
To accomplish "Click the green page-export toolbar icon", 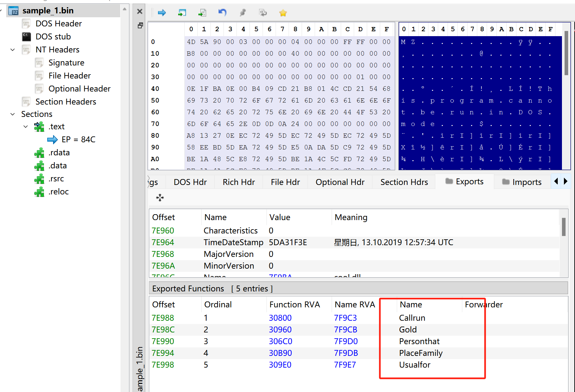I will (x=202, y=13).
